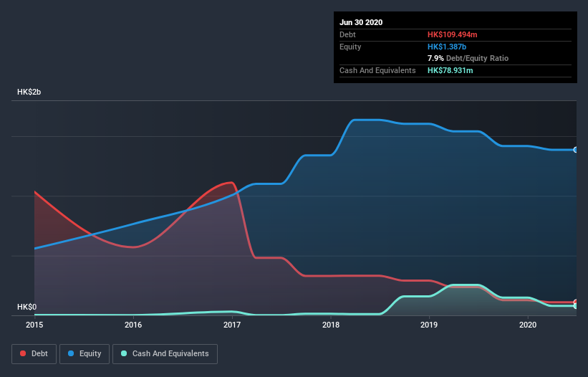Click the Jun 30 2020 tooltip date

pyautogui.click(x=361, y=22)
